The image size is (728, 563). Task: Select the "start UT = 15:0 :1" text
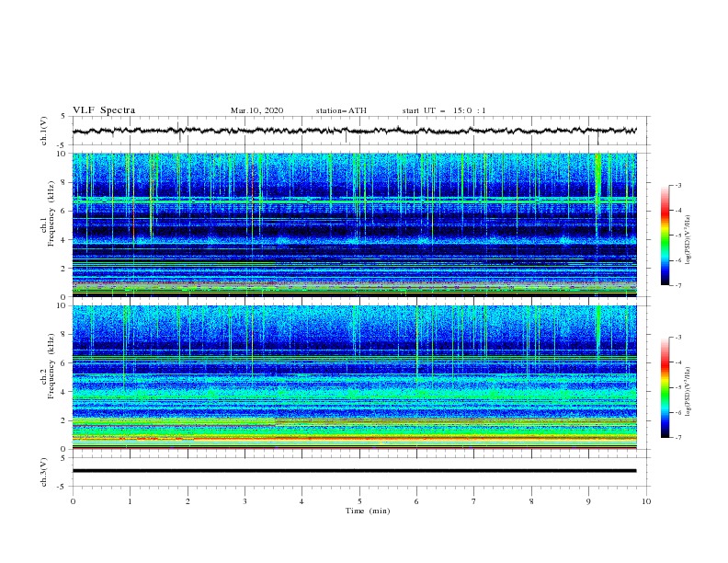[444, 110]
